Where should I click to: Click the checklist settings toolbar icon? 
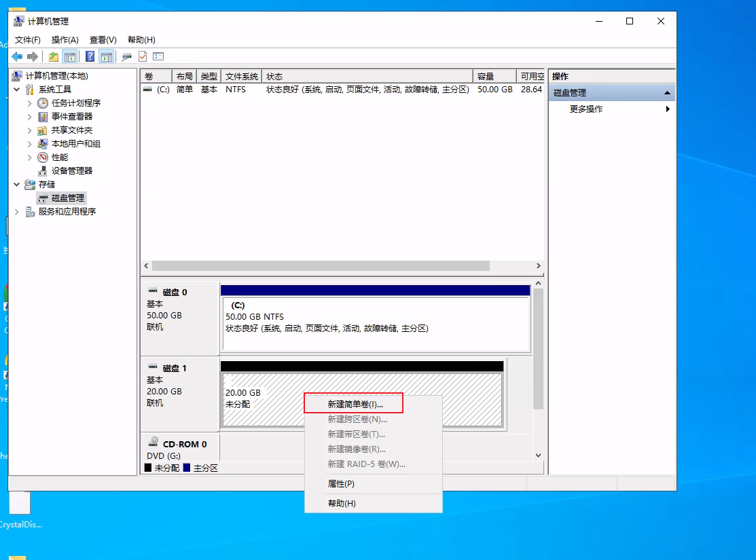(158, 57)
